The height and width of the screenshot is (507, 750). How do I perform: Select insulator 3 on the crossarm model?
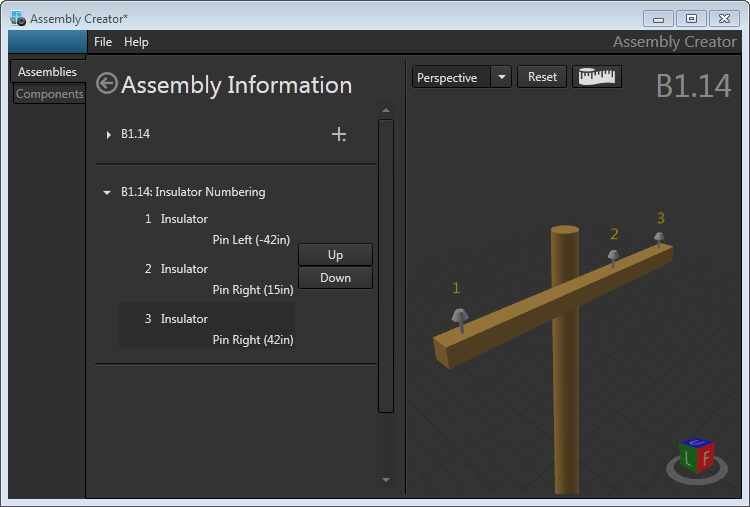tap(658, 238)
